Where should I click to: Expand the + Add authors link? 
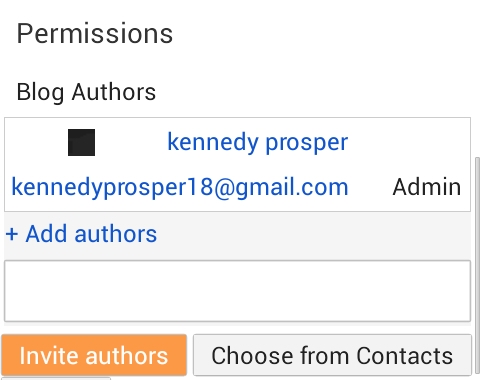(x=81, y=234)
